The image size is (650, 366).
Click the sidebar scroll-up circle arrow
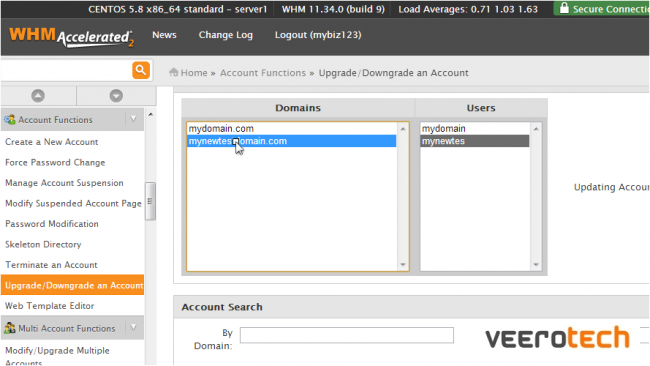[38, 96]
